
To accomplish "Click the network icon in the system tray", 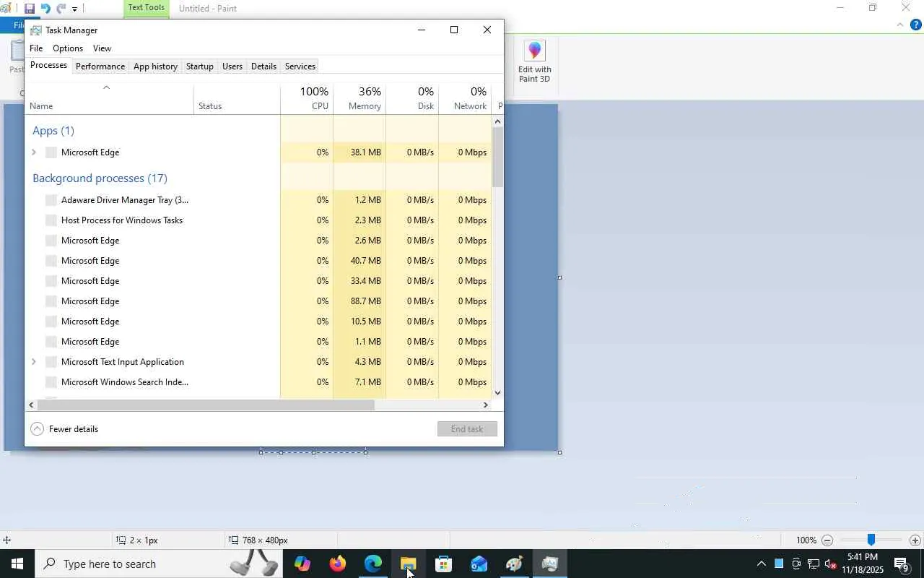I will coord(814,564).
